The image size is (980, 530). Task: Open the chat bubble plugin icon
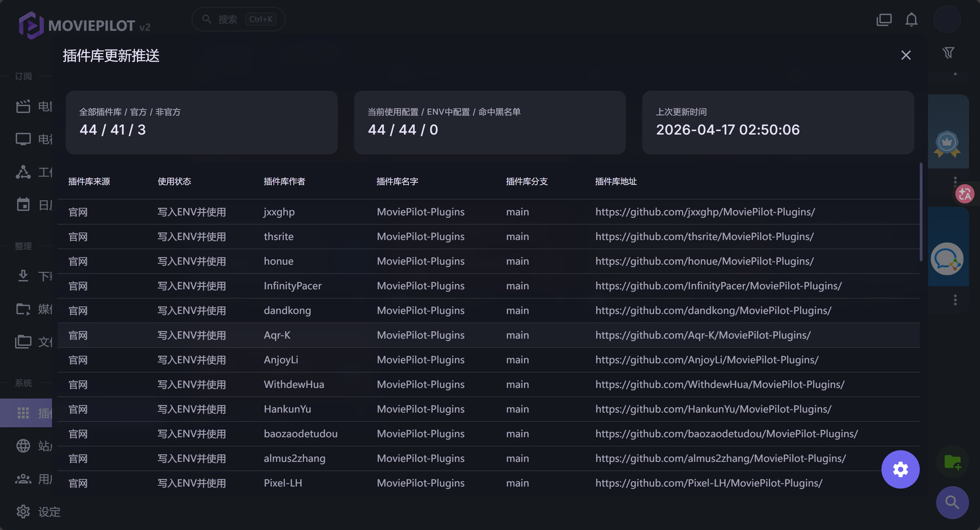947,259
